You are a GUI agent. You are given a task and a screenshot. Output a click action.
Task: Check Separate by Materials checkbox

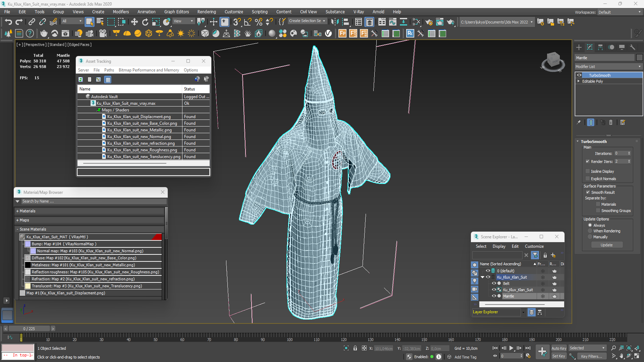tap(598, 204)
